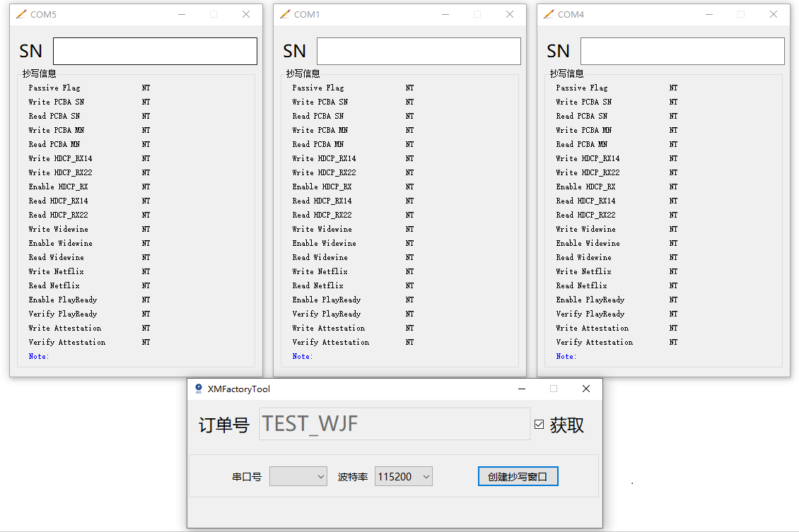Minimize the XMFactoryTool window
The height and width of the screenshot is (532, 799).
tap(522, 389)
